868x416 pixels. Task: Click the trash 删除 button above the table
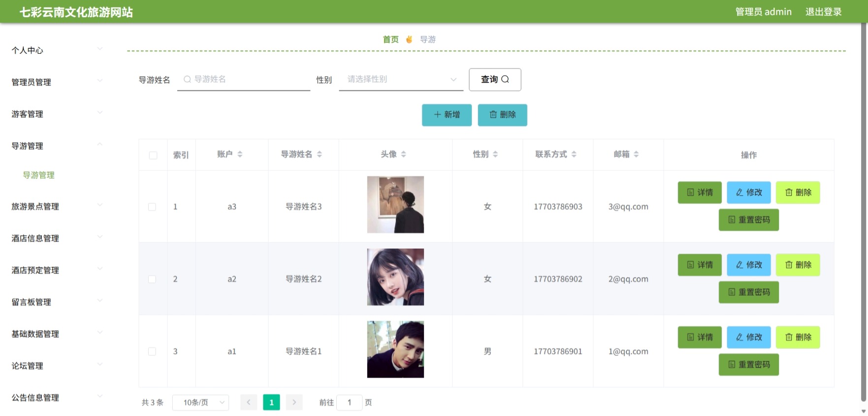click(502, 115)
